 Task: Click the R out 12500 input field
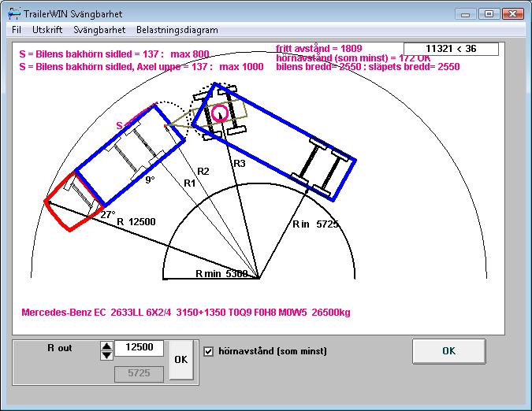(x=139, y=348)
